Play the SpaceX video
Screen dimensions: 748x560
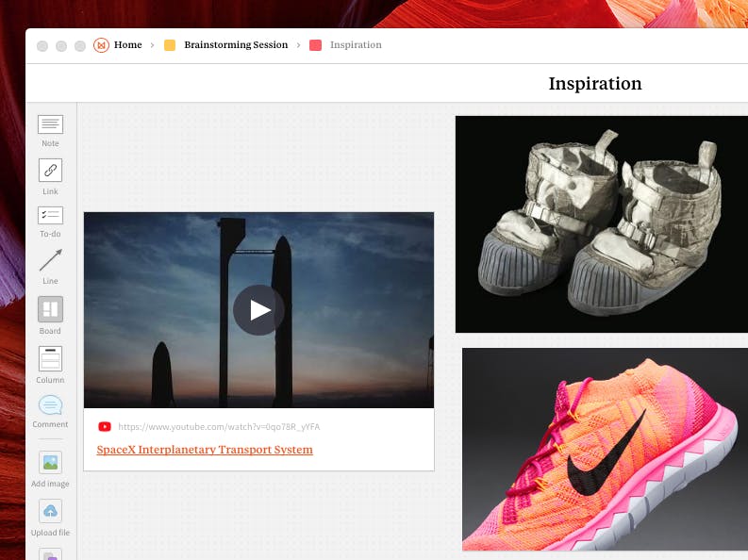259,310
